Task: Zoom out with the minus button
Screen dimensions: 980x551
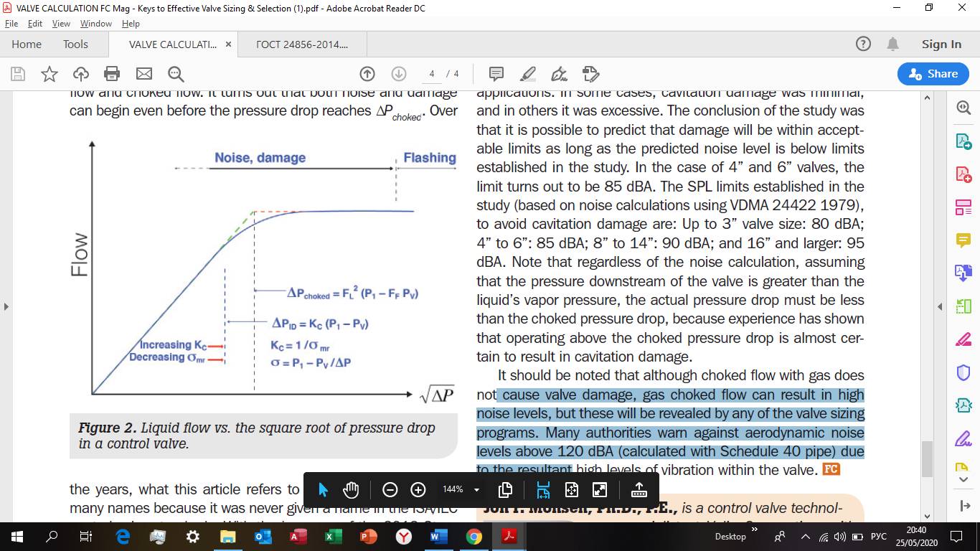Action: point(390,489)
